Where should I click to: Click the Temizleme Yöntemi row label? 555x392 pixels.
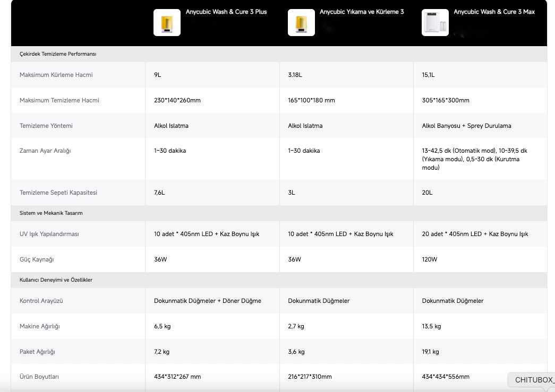pyautogui.click(x=46, y=126)
